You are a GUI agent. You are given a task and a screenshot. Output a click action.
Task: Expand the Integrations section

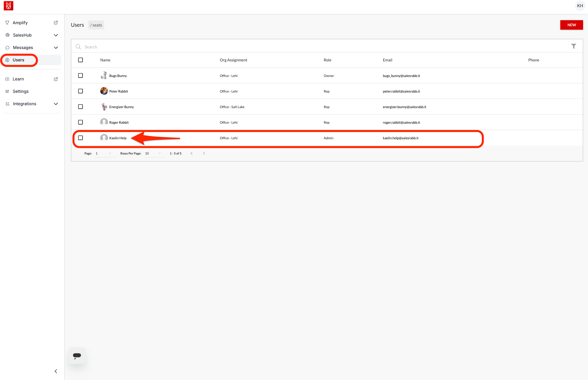[x=56, y=104]
